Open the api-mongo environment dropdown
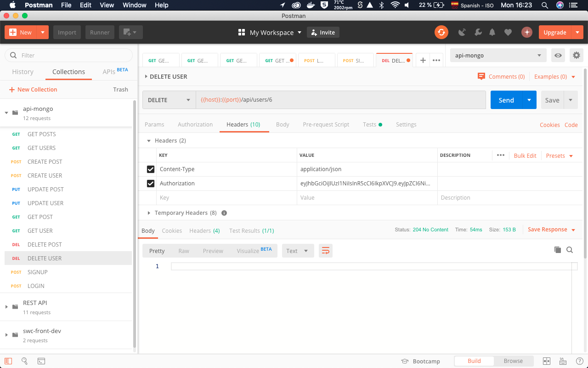Image resolution: width=588 pixels, height=368 pixels. [x=498, y=56]
